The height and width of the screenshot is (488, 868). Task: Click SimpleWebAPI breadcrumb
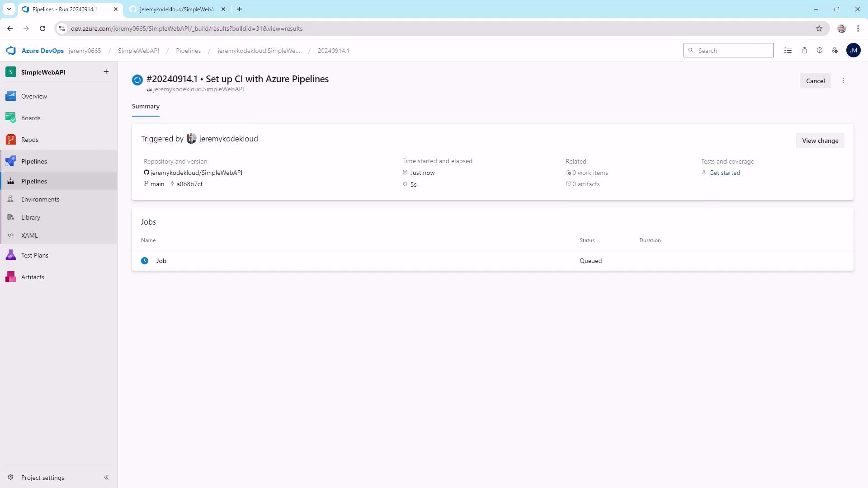point(138,51)
